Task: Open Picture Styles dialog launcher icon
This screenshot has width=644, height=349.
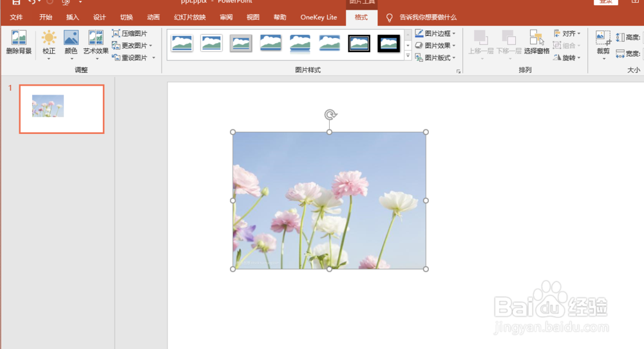Action: pos(459,71)
